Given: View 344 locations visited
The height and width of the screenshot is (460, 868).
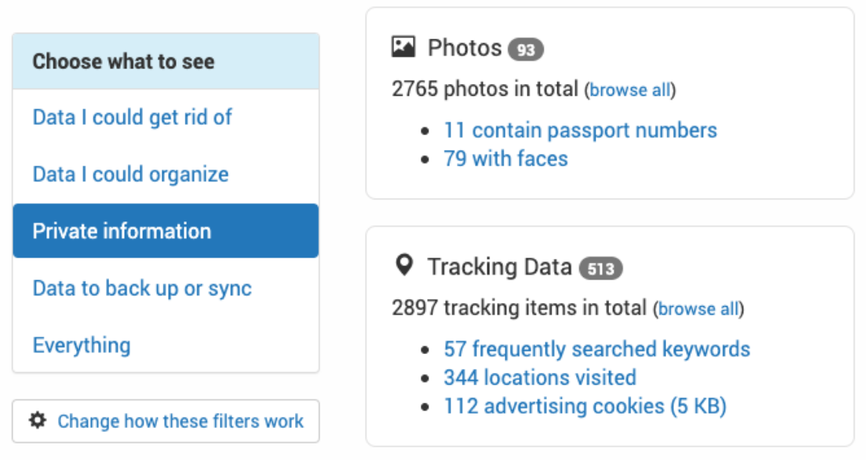Looking at the screenshot, I should point(540,378).
